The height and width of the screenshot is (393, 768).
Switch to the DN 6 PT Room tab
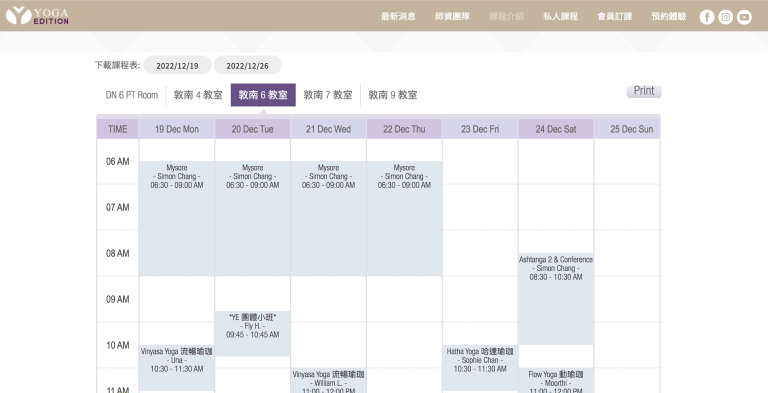(x=132, y=95)
